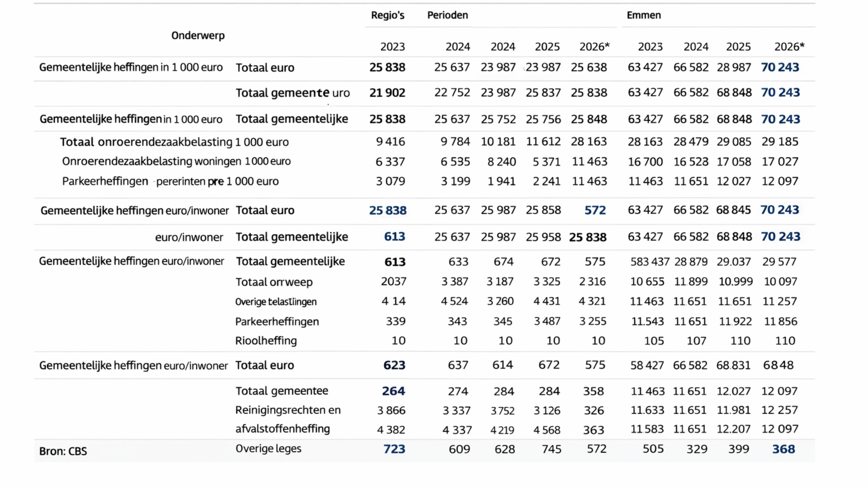Select the bold blue value 368

click(783, 449)
